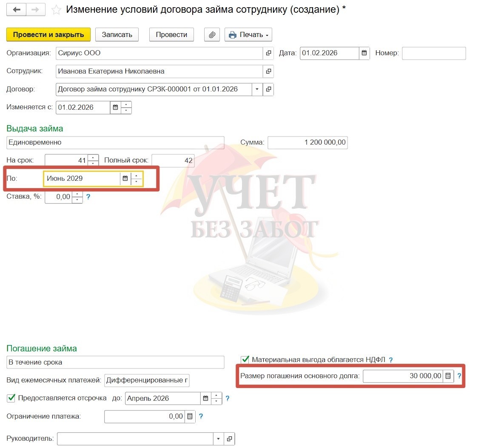
Task: Select the Вид ежемесячных платежей field
Action: 147,380
